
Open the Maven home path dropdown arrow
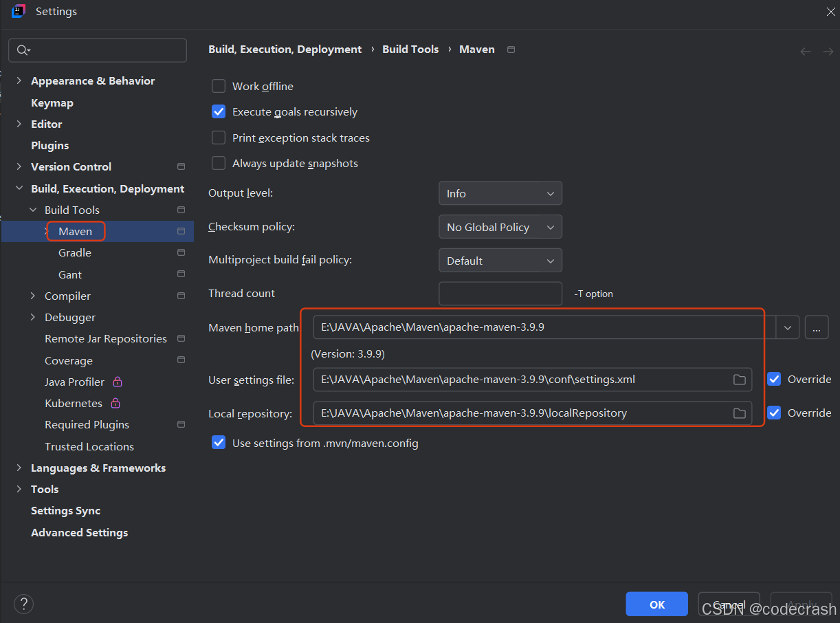click(788, 327)
